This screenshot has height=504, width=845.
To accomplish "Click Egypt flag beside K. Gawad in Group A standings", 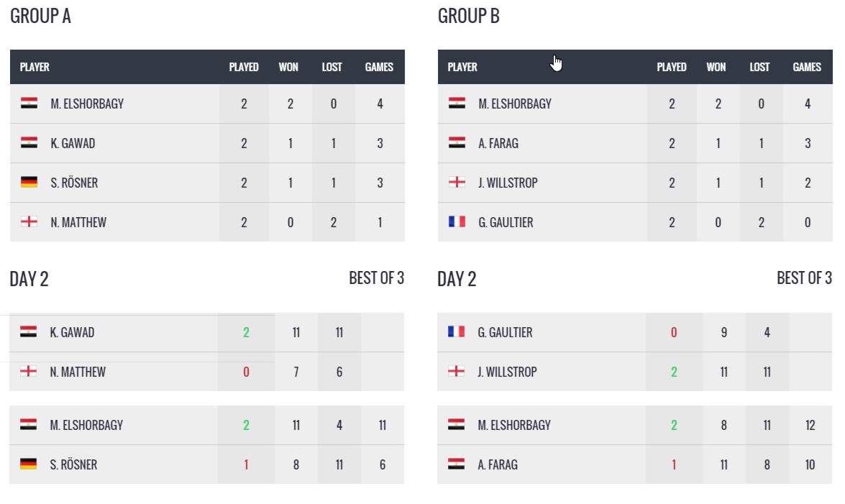I will [x=29, y=143].
